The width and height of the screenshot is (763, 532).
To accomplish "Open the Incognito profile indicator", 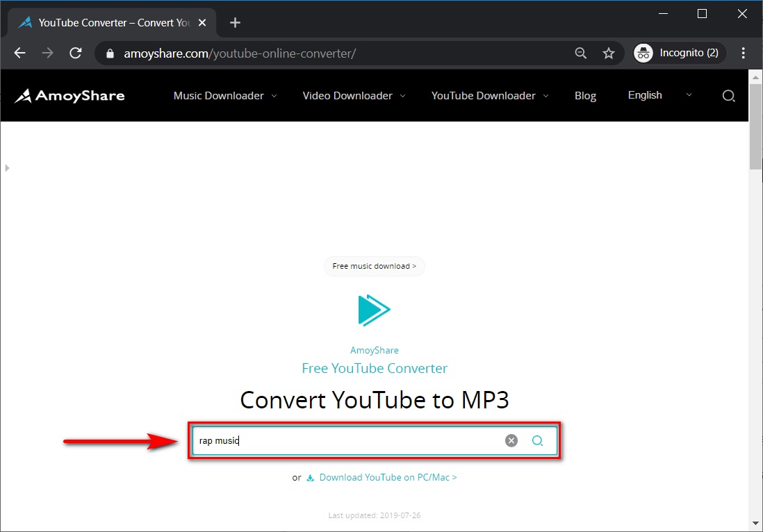I will 680,53.
